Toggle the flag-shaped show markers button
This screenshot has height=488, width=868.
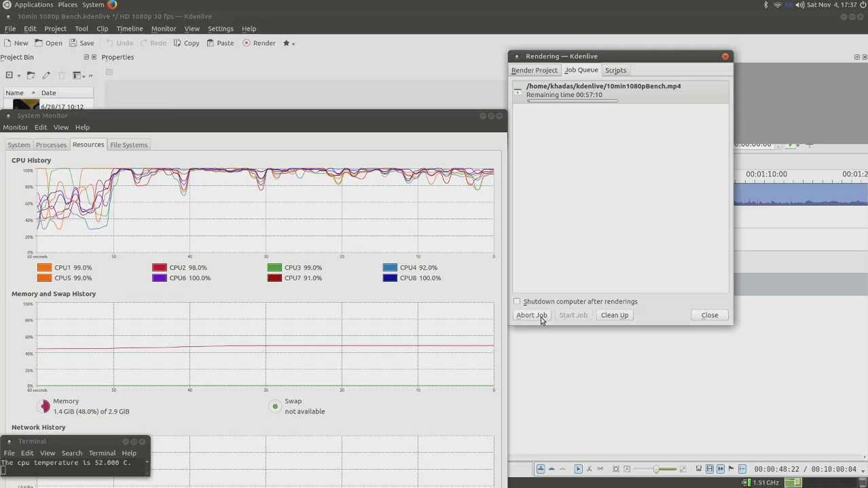(731, 469)
